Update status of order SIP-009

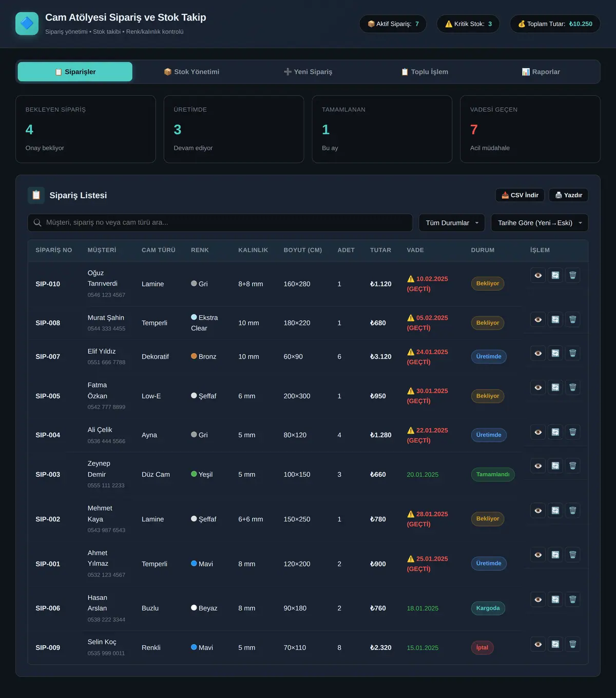pos(555,644)
